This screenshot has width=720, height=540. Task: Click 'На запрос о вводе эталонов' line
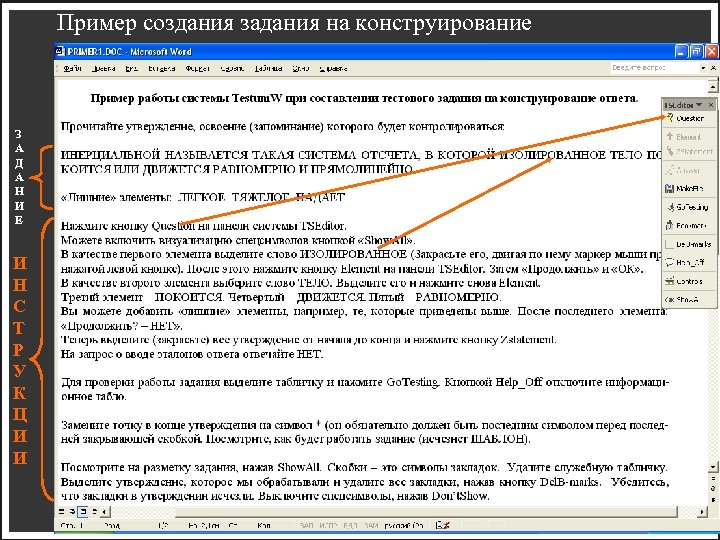(192, 354)
